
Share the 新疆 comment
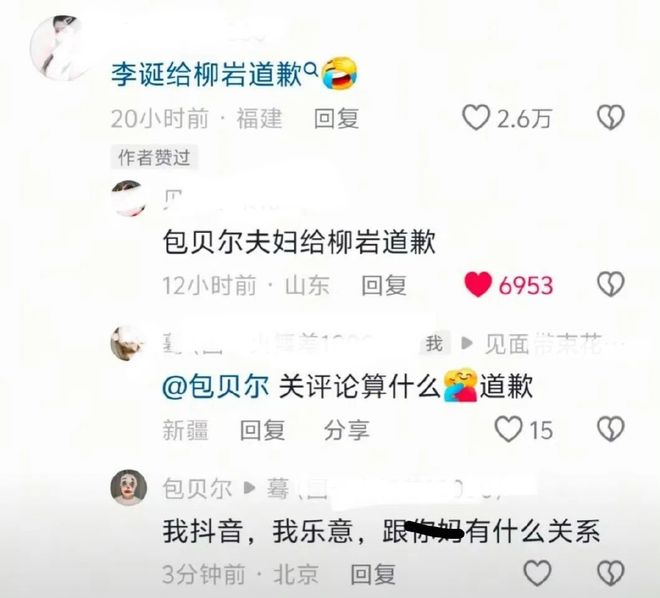pos(346,430)
